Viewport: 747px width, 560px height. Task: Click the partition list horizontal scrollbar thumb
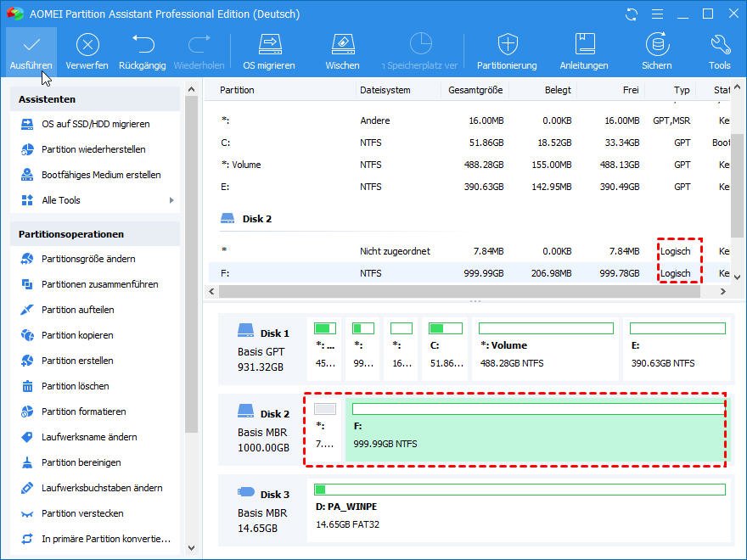pos(459,291)
